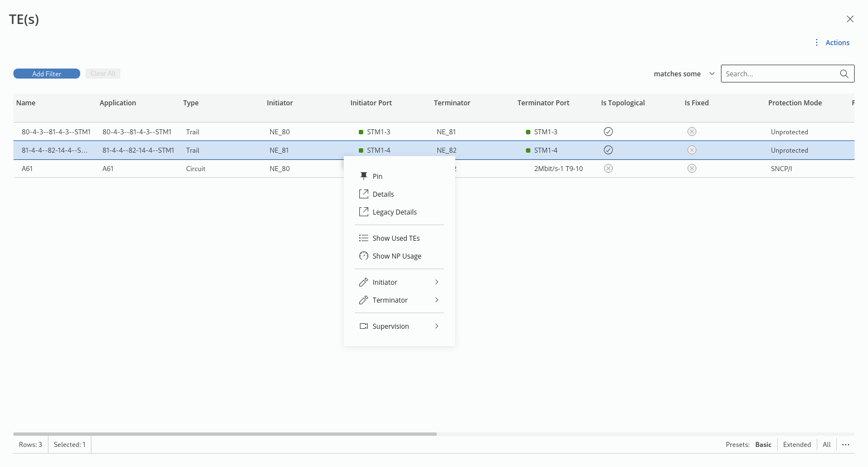Viewport: 868px width, 467px height.
Task: Expand the Terminator submenu arrow
Action: pos(436,300)
